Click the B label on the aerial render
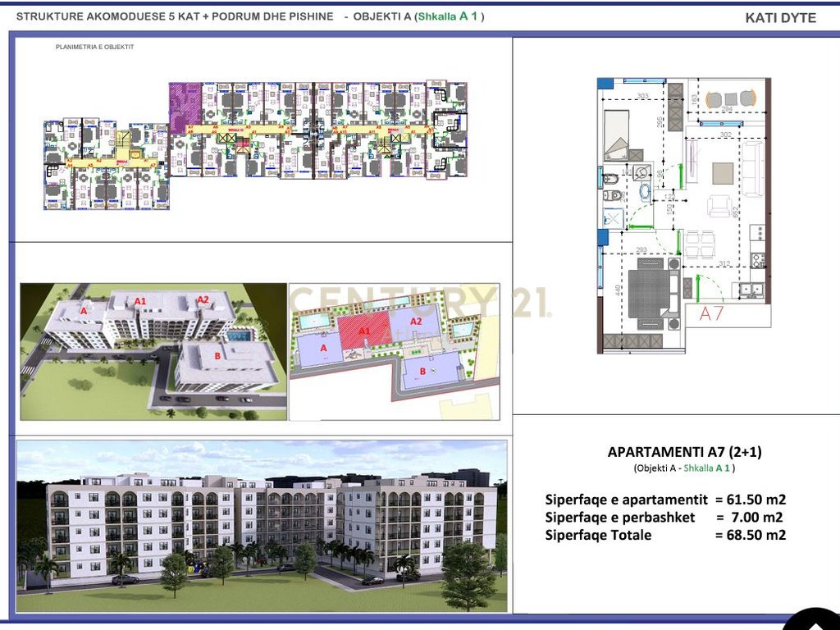 click(x=217, y=356)
